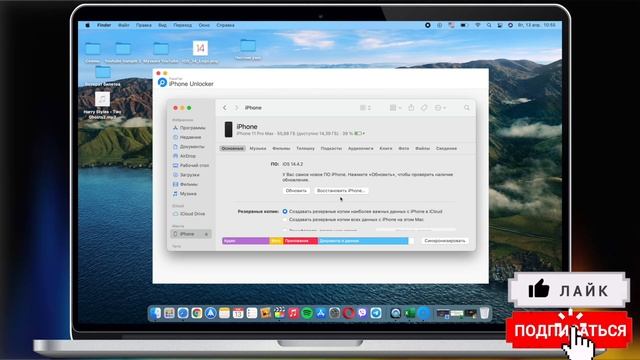Viewport: 640px width, 360px height.
Task: Open the group-by dropdown in Finder toolbar
Action: 395,108
